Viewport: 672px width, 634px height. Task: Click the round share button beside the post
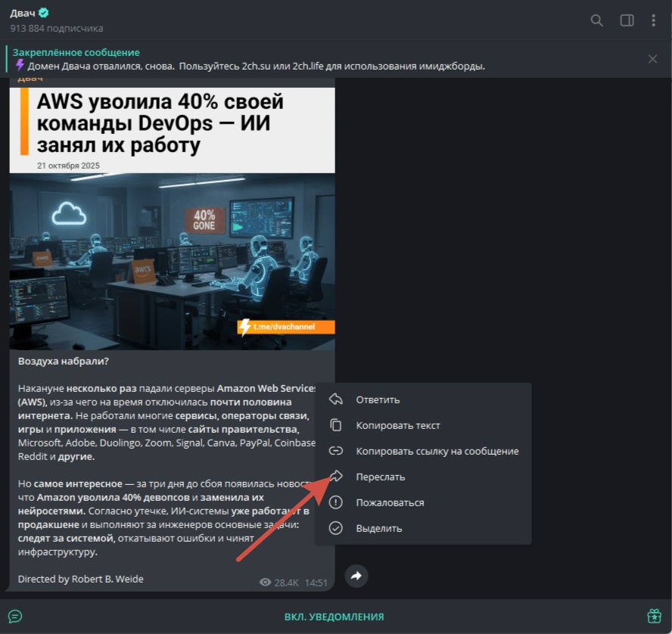[x=356, y=576]
